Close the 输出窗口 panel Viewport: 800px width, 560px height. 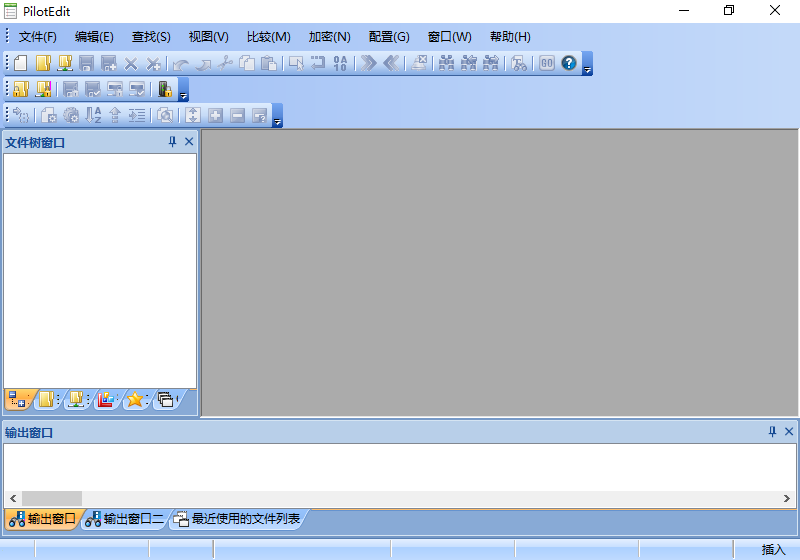coord(789,432)
